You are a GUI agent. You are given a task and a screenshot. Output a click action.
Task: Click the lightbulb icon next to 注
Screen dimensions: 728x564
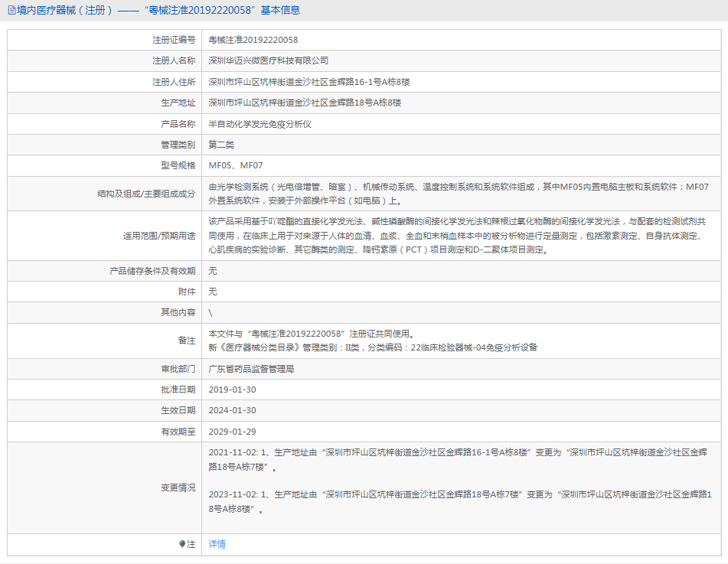[182, 544]
